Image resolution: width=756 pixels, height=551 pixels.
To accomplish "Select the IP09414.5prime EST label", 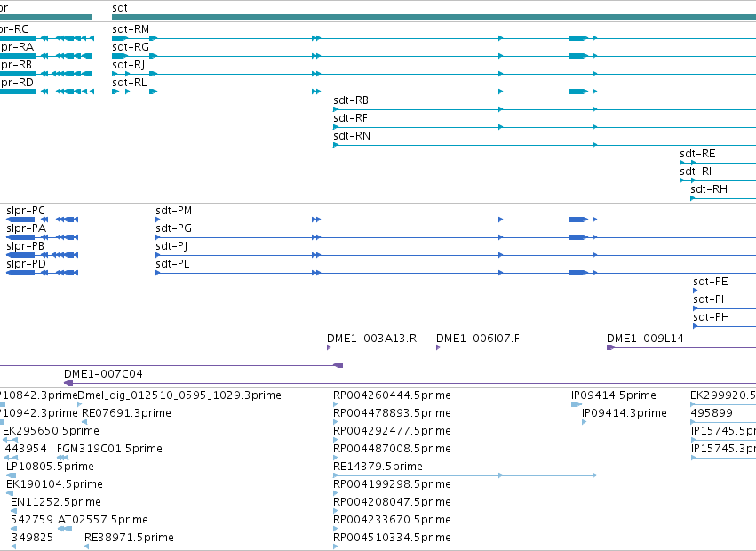I will (614, 395).
